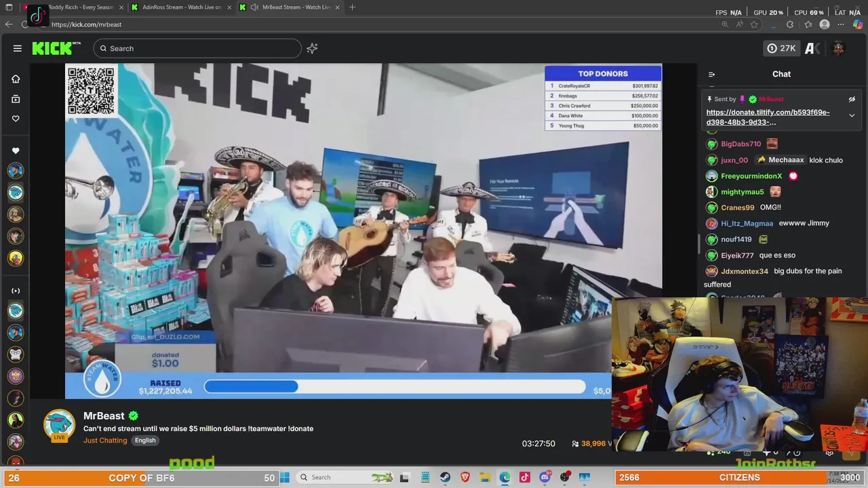Go to the Kick home logo
The width and height of the screenshot is (868, 488).
(x=55, y=48)
